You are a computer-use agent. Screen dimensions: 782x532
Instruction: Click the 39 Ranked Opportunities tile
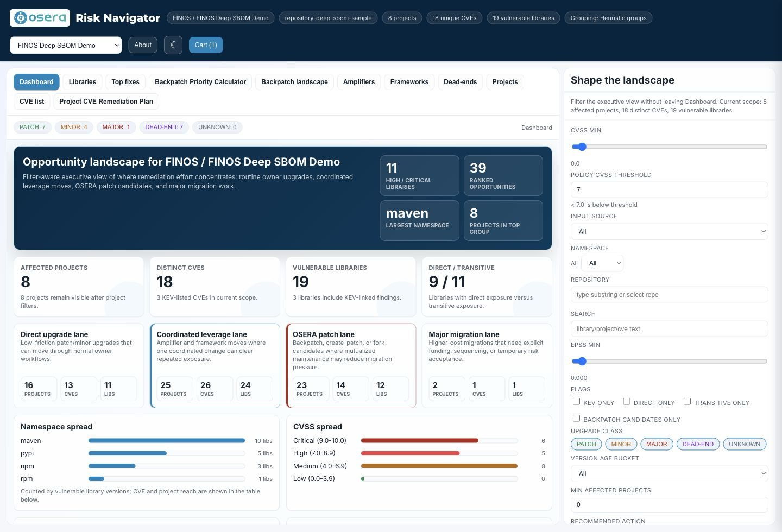[503, 175]
